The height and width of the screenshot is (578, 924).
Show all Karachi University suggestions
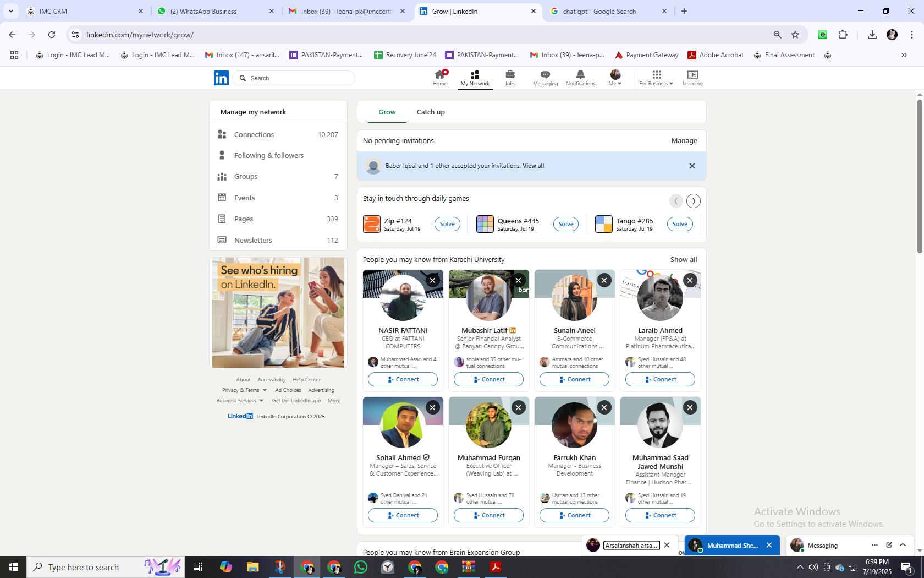click(x=684, y=259)
